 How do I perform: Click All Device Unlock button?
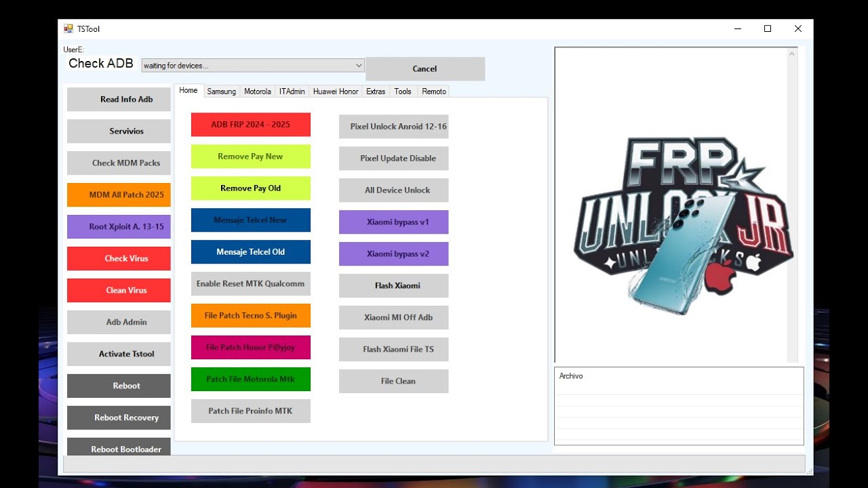[394, 190]
